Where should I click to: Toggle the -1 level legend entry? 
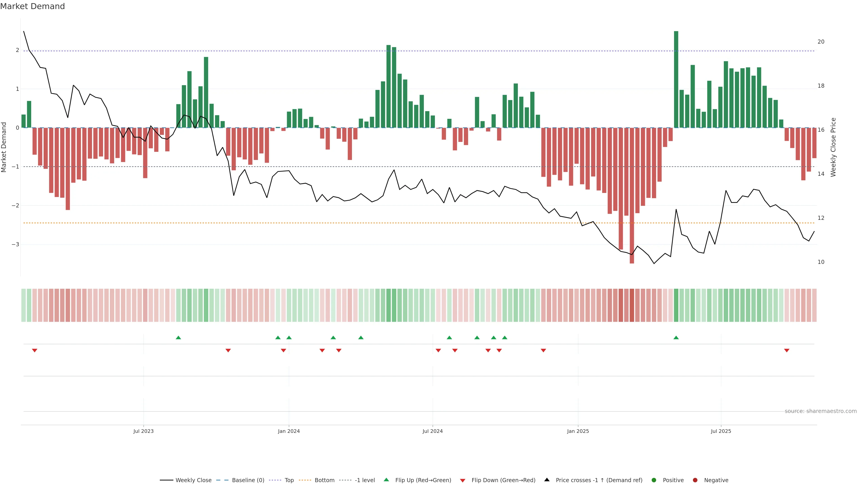pos(365,480)
